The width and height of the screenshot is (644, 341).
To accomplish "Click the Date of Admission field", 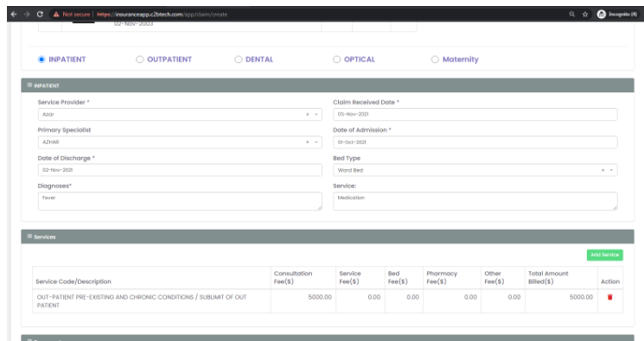I will 475,142.
